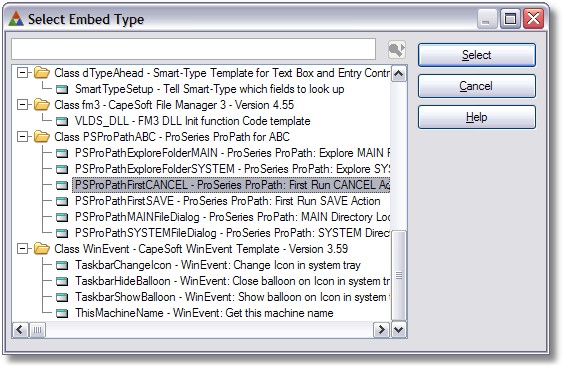The image size is (564, 369).
Task: Close the Select Embed Type window
Action: (533, 18)
